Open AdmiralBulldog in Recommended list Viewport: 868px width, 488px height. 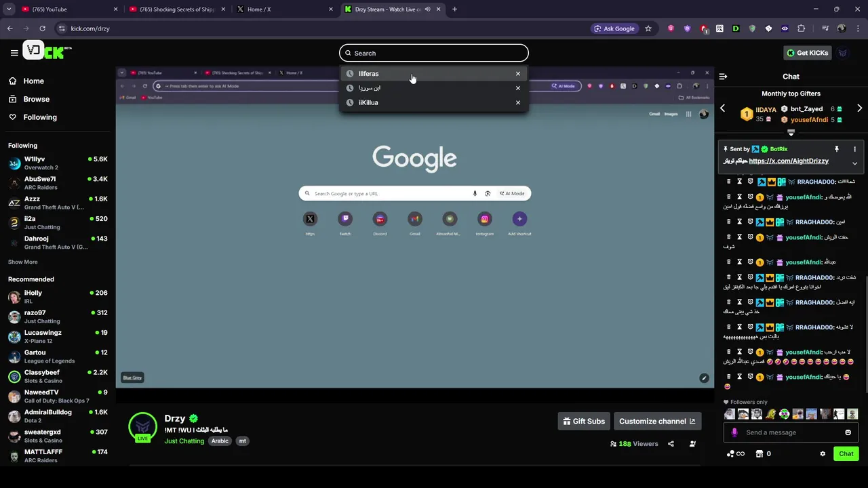58,416
